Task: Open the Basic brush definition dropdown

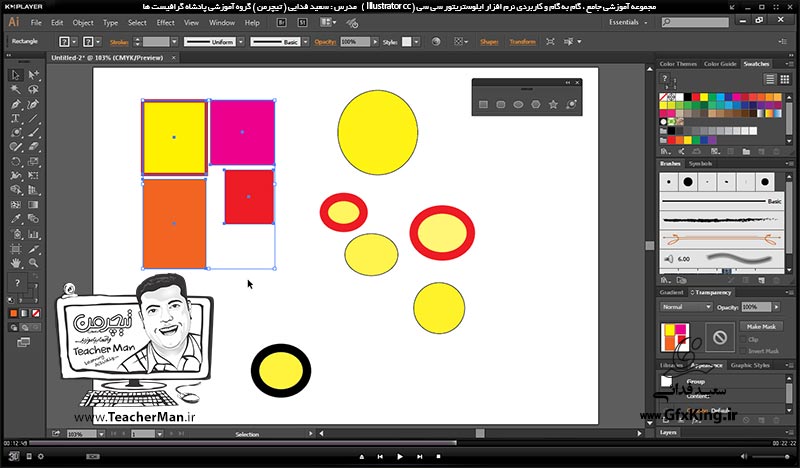Action: click(x=305, y=42)
